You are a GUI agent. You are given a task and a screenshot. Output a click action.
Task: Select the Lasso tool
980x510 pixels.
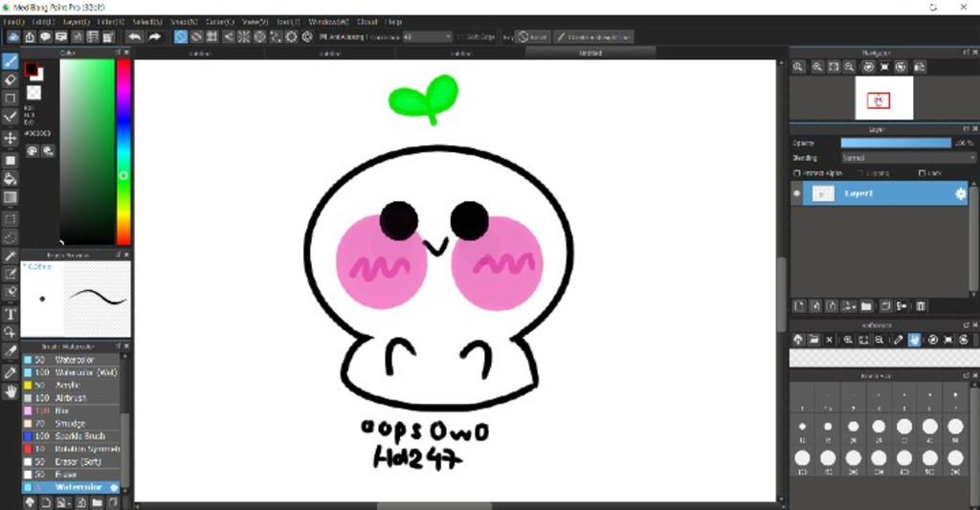tap(10, 237)
